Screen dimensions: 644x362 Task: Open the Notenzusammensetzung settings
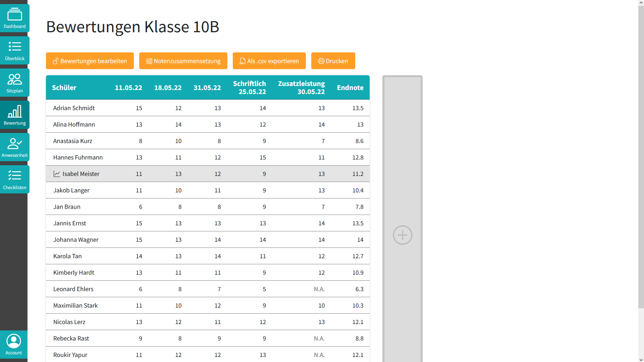coord(183,61)
